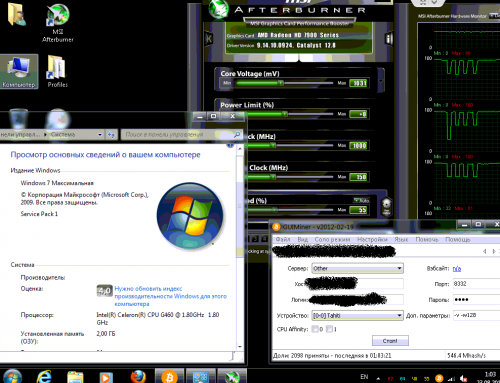Click the Afterburner dragon logo
The image size is (500, 383).
[219, 8]
